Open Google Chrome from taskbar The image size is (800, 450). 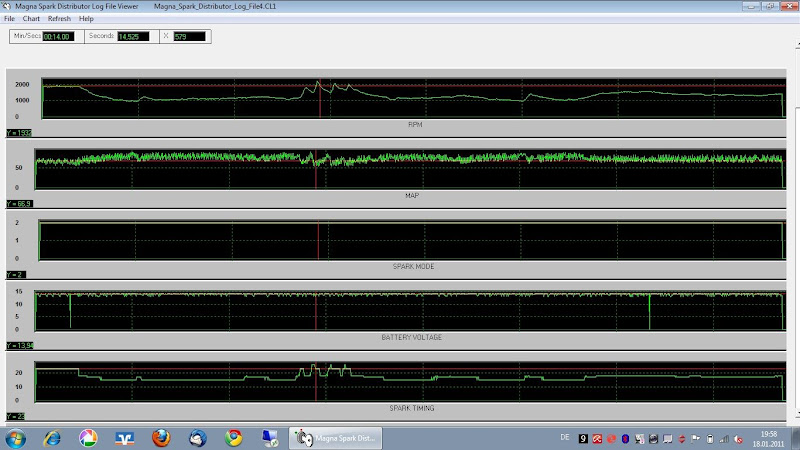234,438
